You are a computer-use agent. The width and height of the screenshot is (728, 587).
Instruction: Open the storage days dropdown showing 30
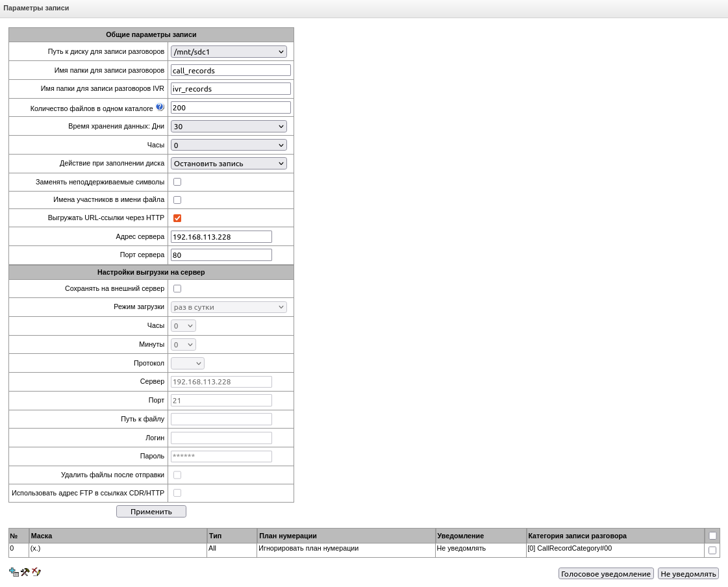tap(229, 127)
